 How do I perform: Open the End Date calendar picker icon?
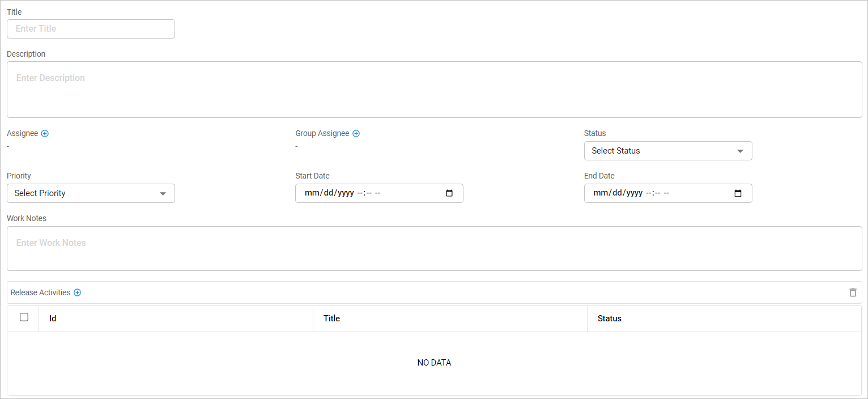738,193
